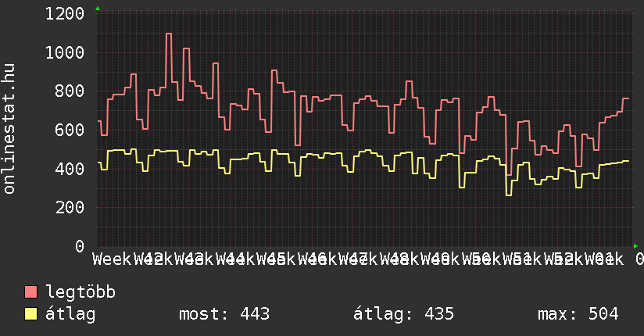Click the green arrow atop the y-axis
Viewport: 644px width, 336px height.
97,9
